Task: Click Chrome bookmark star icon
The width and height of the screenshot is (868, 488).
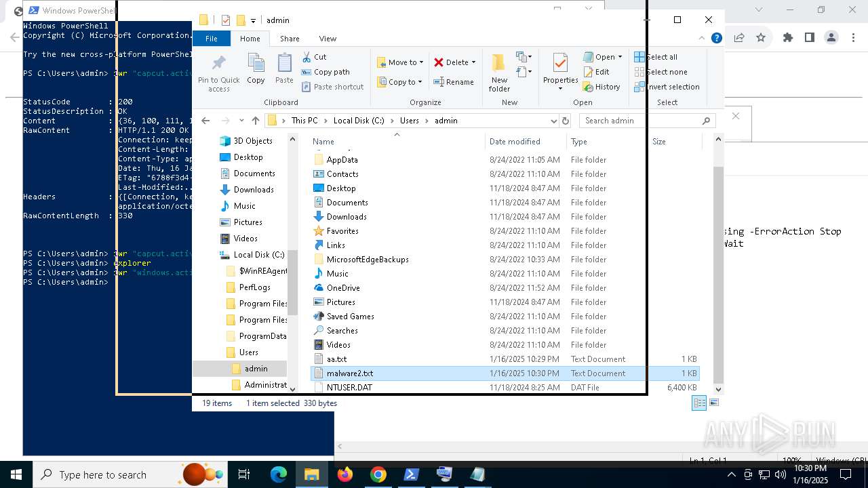Action: [x=761, y=37]
